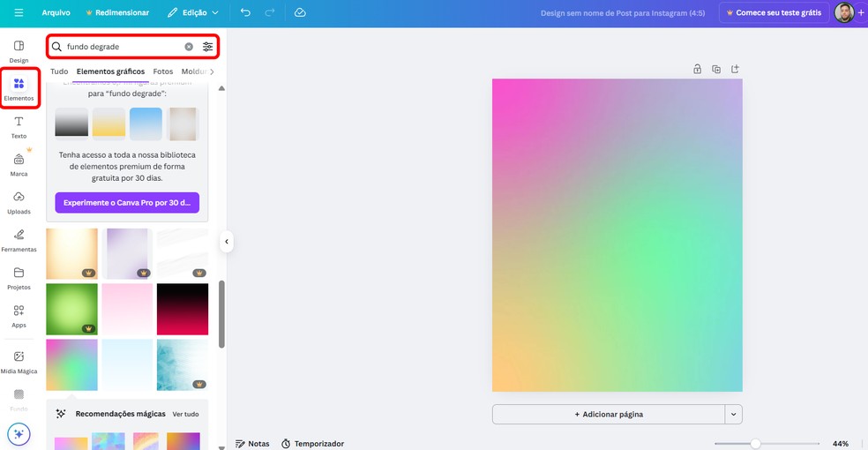Open the Elementos sidebar panel
The height and width of the screenshot is (450, 868).
19,88
